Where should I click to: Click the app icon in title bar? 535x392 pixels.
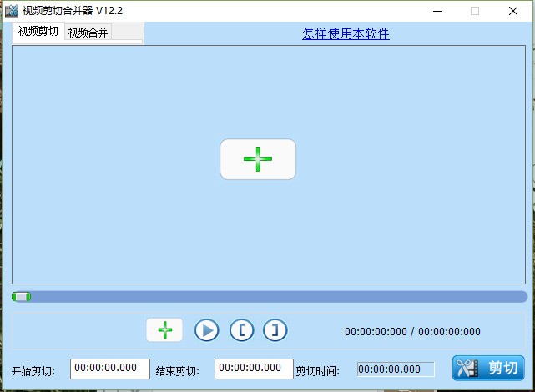pos(11,11)
